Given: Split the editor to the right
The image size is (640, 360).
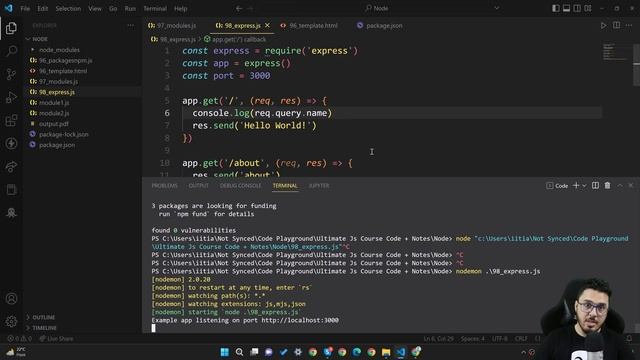Looking at the screenshot, I should (x=616, y=25).
